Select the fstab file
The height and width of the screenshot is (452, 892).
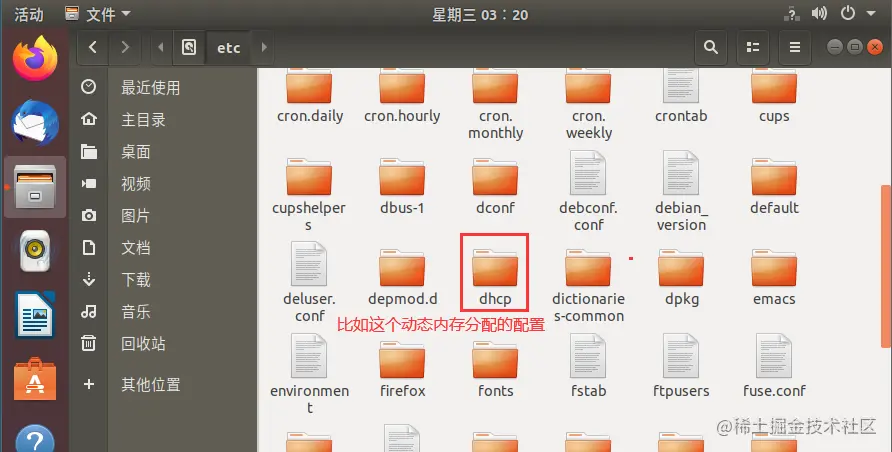point(588,367)
